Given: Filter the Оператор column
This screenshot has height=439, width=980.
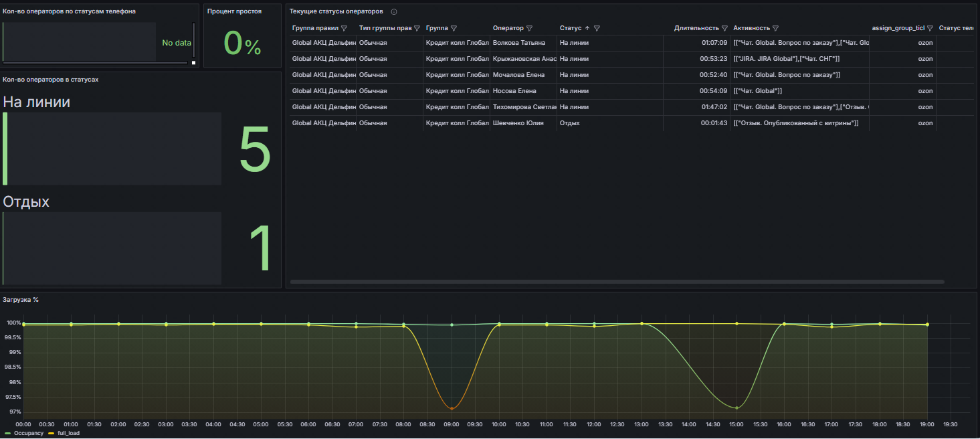Looking at the screenshot, I should 529,28.
